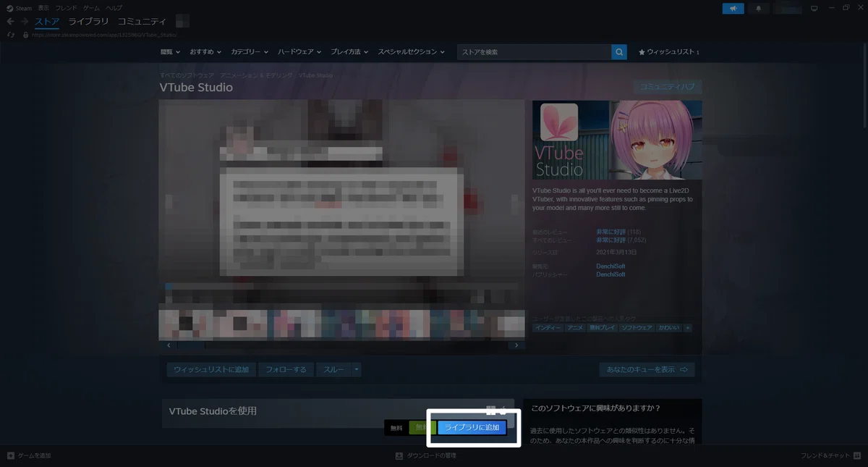Viewport: 868px width, 467px height.
Task: Expand the arrow next to スルー
Action: coord(357,369)
